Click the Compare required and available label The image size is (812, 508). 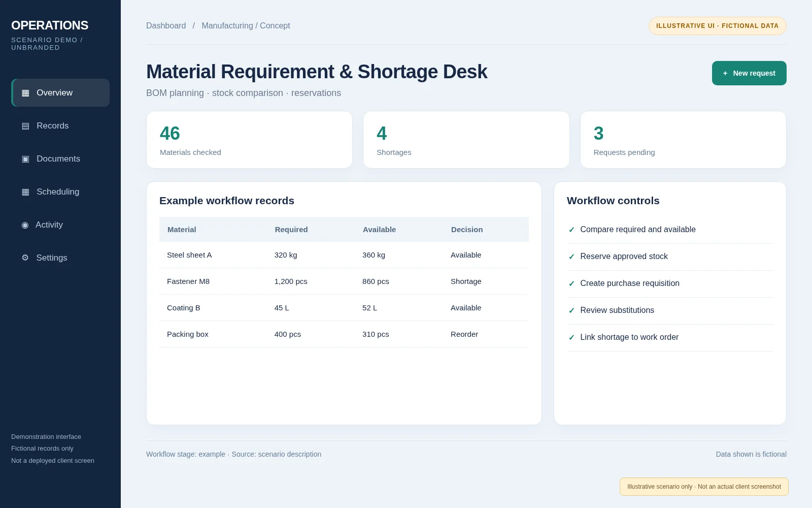(638, 230)
